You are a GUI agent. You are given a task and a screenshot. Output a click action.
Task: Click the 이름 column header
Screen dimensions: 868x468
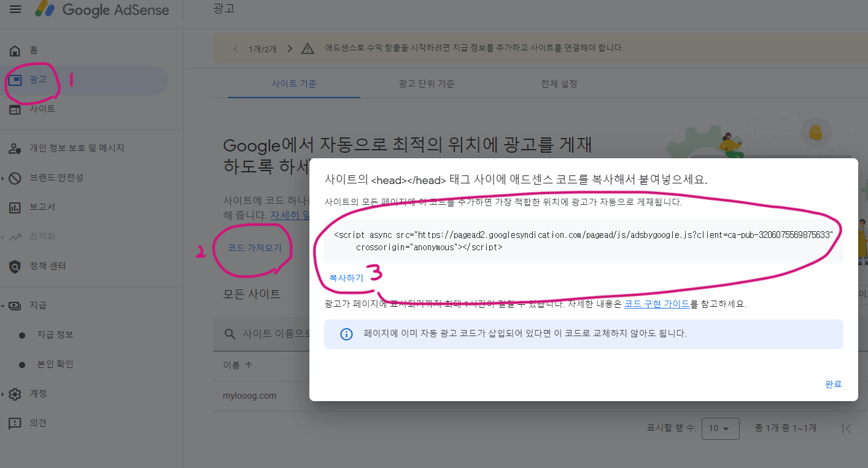231,365
